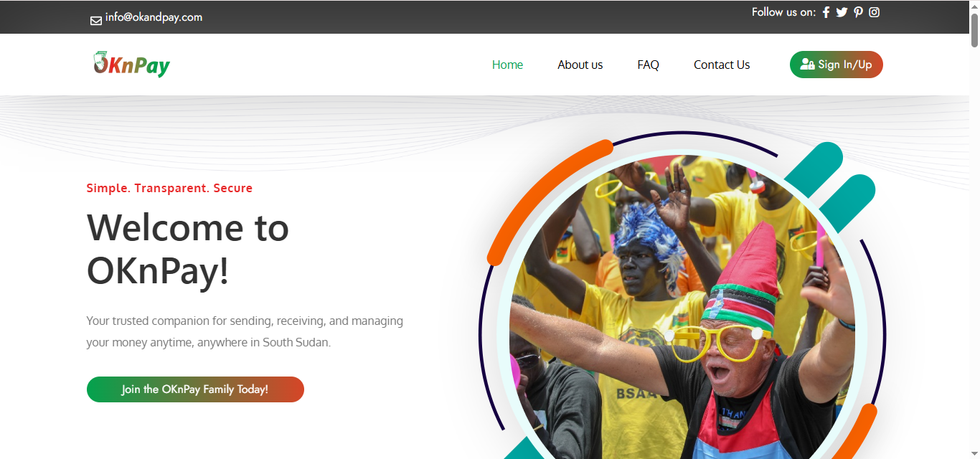Open the Pinterest social icon

click(x=858, y=12)
